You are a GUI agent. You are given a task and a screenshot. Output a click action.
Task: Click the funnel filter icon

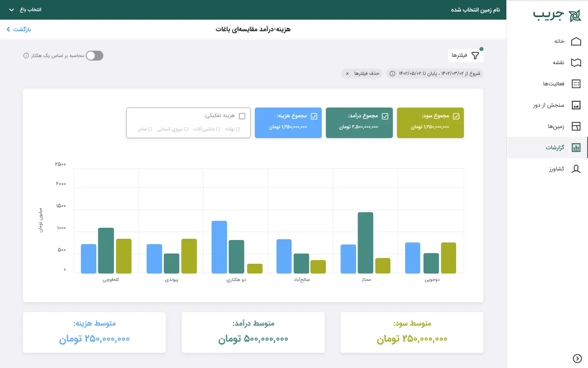pos(475,56)
